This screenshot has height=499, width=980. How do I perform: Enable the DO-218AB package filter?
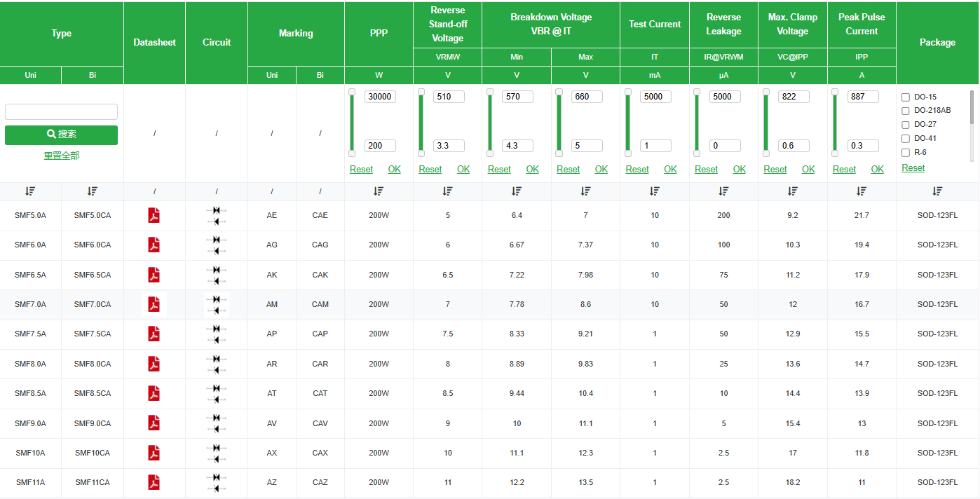click(x=906, y=111)
